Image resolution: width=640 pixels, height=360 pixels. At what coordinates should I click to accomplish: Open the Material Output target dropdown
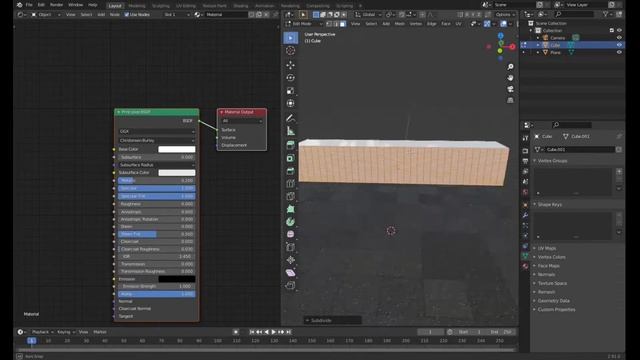[x=242, y=121]
